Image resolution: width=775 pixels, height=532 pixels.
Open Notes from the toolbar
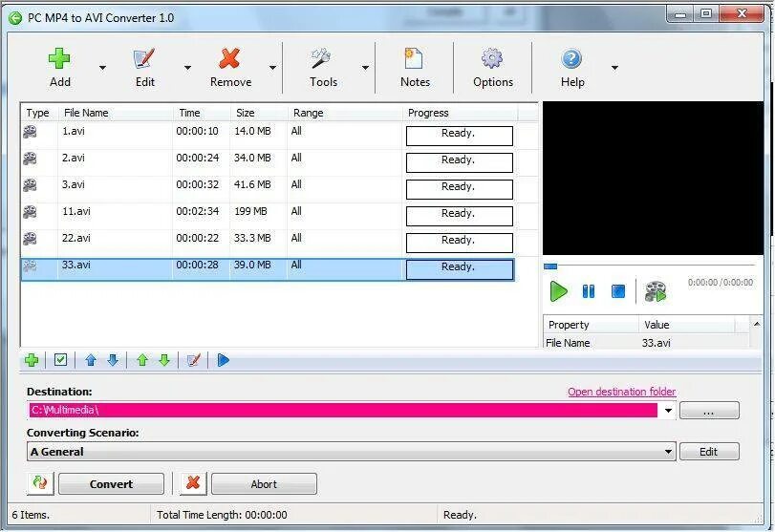pyautogui.click(x=413, y=59)
